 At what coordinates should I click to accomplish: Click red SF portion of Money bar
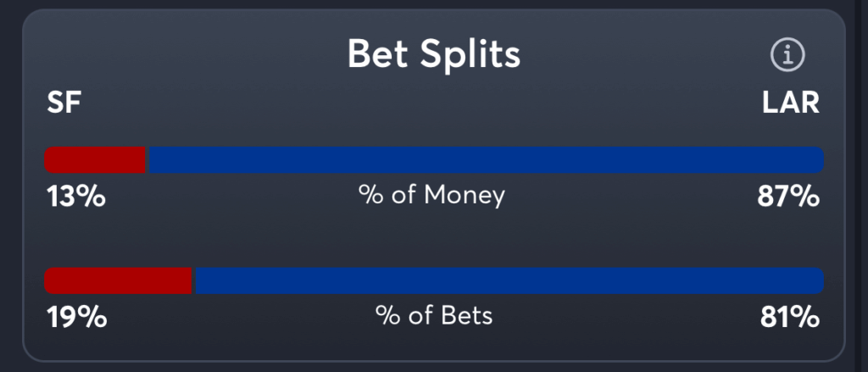[x=95, y=160]
